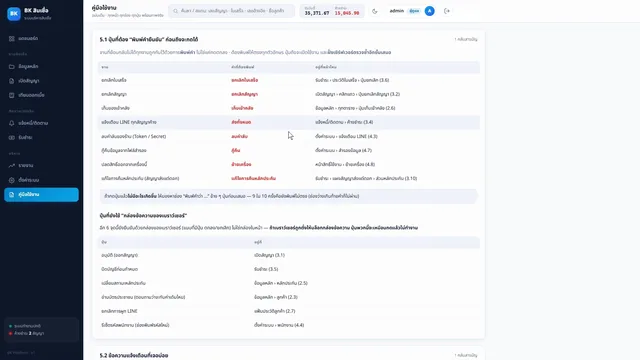Screen dimensions: 640x360
Task: Open the document file icon menu item
Action: click(x=11, y=81)
